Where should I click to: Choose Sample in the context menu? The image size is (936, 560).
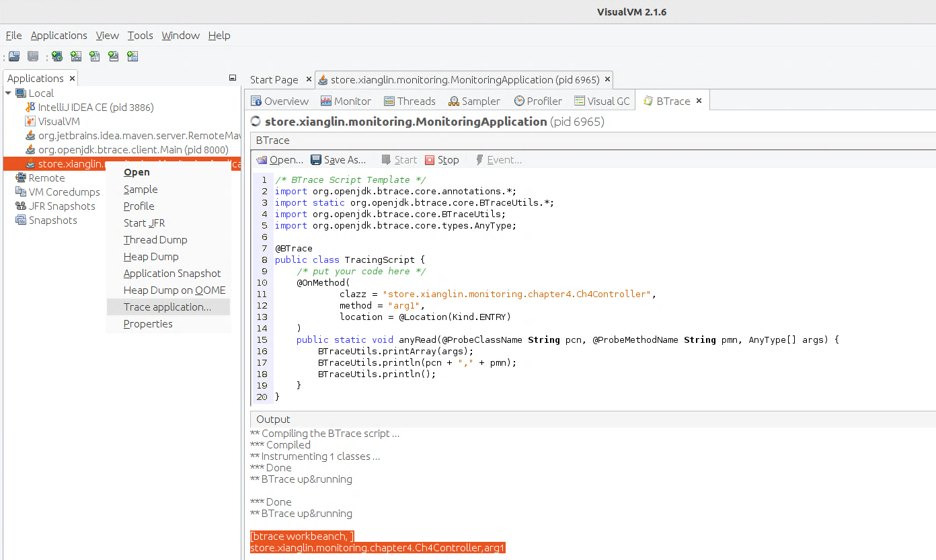168,190
